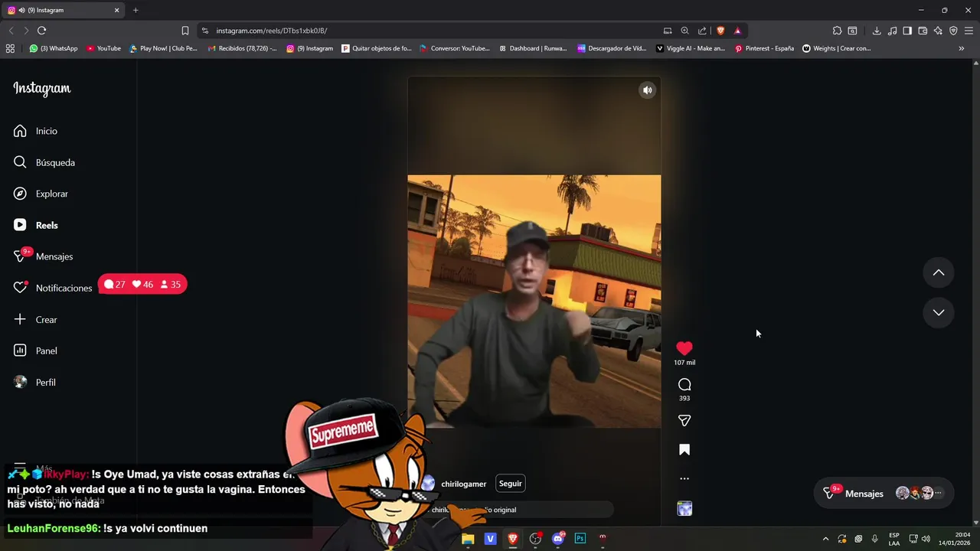The image size is (980, 551).
Task: Mute the reel audio speaker icon
Action: [648, 90]
